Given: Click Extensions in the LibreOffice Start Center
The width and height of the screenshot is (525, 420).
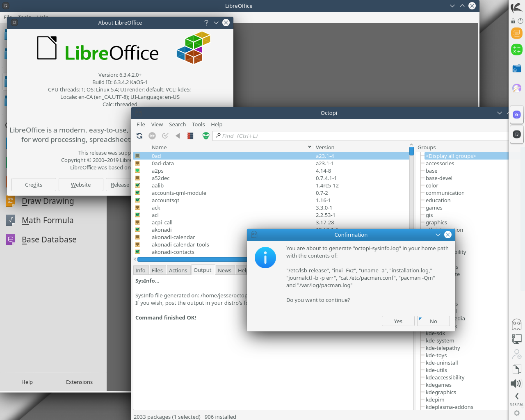Looking at the screenshot, I should click(79, 382).
